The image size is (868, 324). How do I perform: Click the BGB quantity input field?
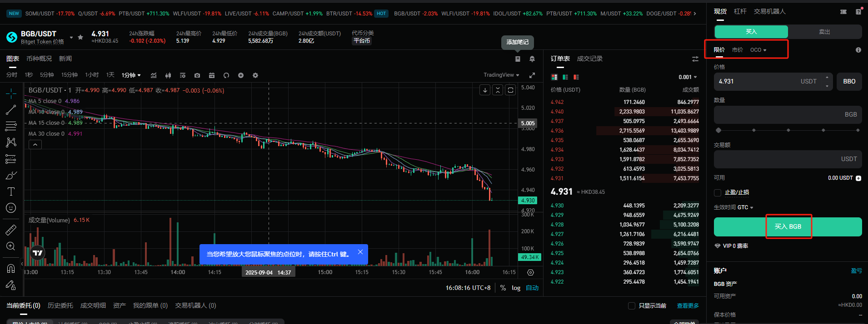(x=788, y=115)
